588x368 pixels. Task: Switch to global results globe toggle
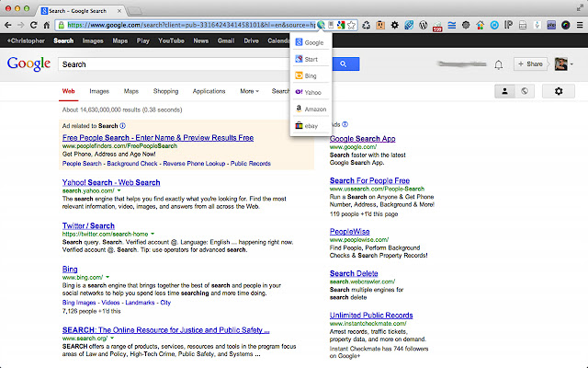(x=525, y=91)
